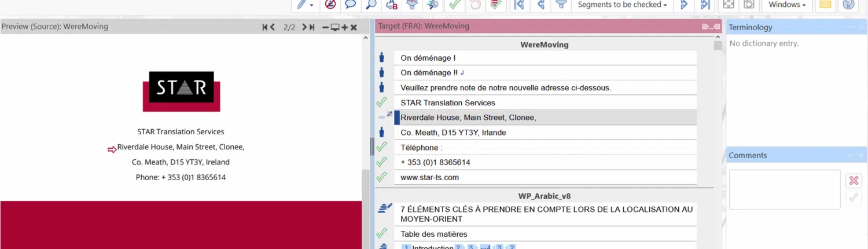This screenshot has height=249, width=868.
Task: Click the rotate layout icon
Action: click(749, 5)
